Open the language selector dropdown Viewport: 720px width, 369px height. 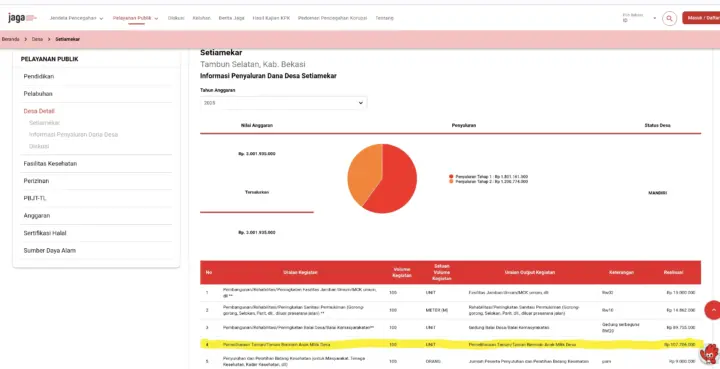tap(639, 18)
